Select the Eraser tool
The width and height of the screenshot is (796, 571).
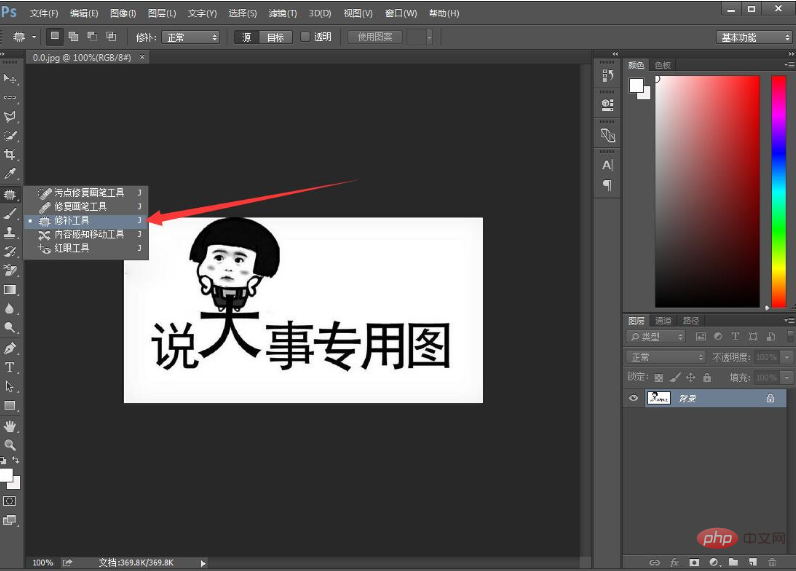tap(10, 271)
